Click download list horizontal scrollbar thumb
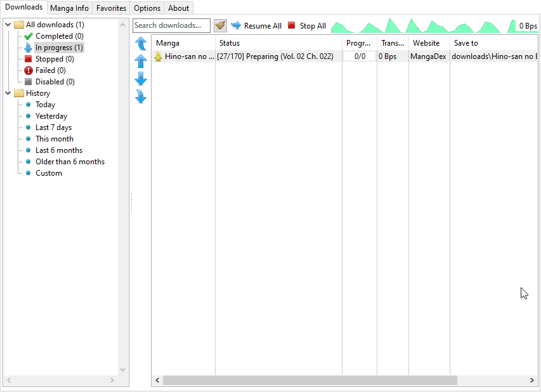Screen dimensions: 541x392 310,381
